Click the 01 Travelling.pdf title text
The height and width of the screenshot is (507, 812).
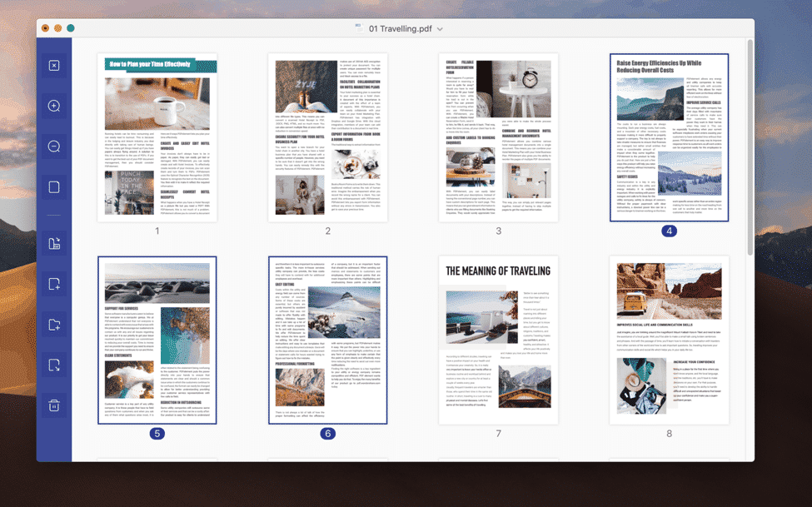click(x=401, y=29)
